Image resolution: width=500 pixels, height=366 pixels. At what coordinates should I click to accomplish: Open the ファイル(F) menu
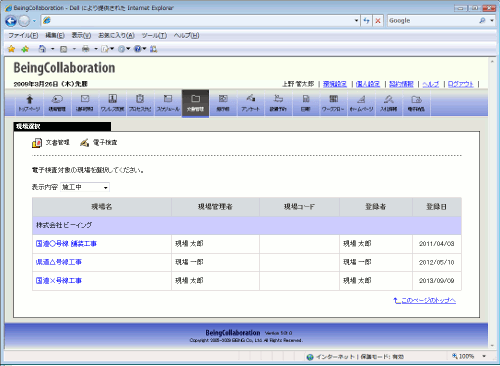pos(23,35)
